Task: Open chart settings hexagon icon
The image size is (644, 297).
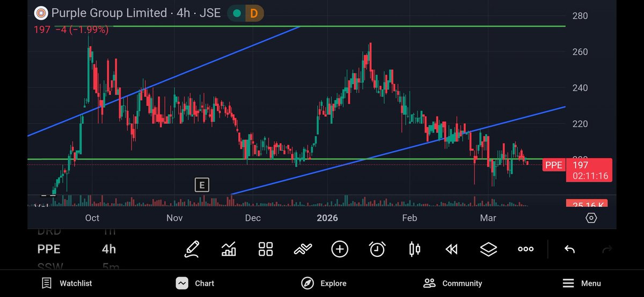Action: (x=591, y=218)
